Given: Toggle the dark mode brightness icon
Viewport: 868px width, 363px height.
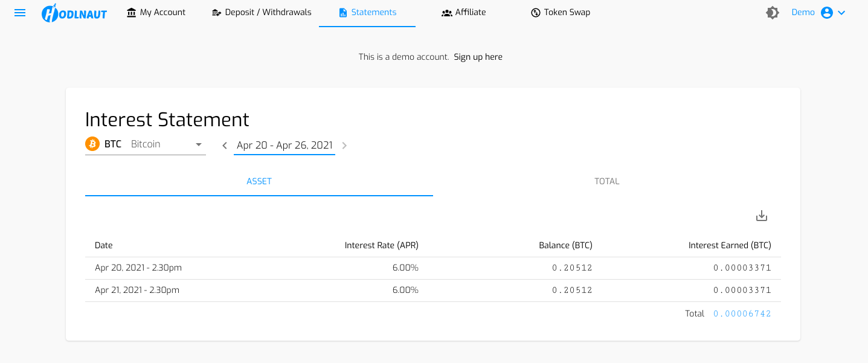Looking at the screenshot, I should tap(773, 13).
